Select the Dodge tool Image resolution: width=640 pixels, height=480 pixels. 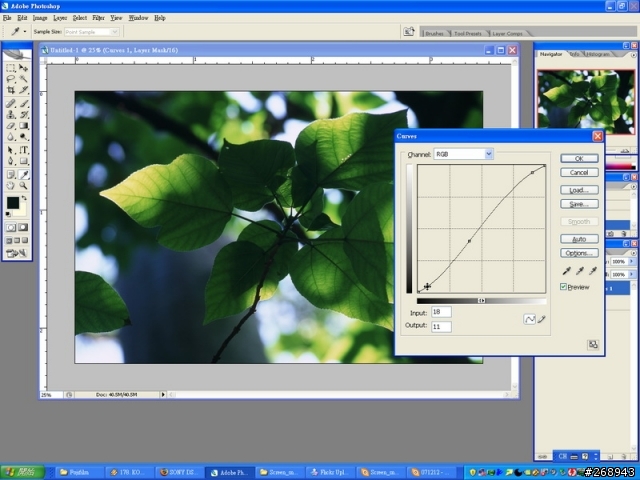[x=23, y=137]
